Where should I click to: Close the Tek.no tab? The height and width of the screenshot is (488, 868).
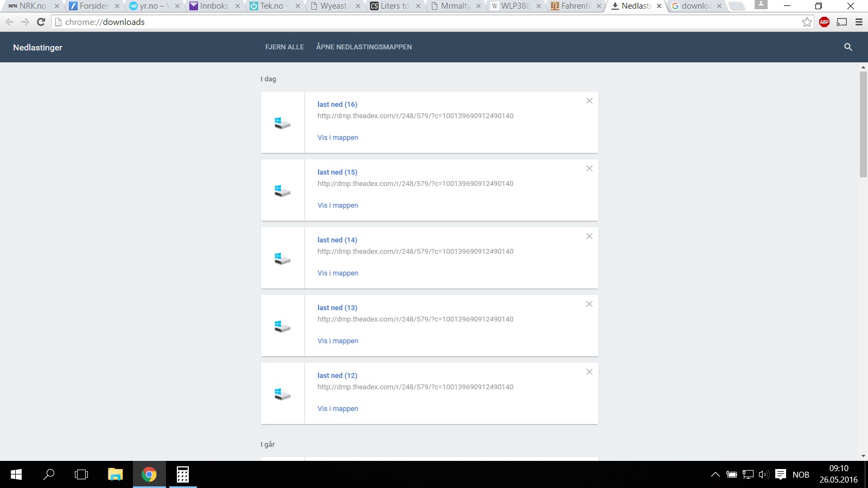(298, 6)
